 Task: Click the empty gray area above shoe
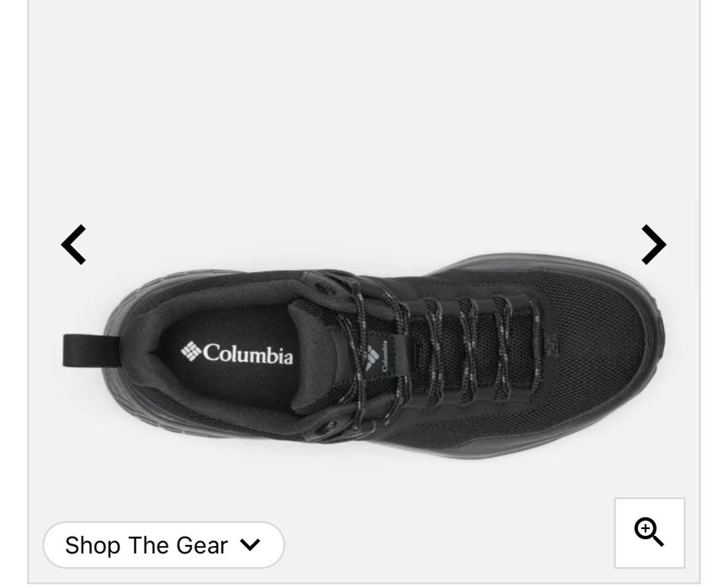point(364,116)
